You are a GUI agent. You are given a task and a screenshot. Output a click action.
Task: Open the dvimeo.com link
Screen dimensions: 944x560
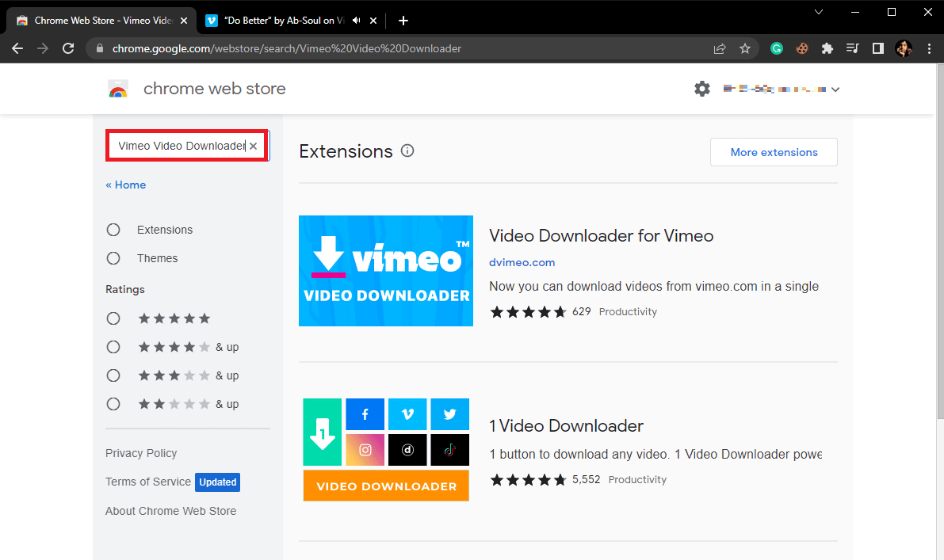[x=522, y=262]
